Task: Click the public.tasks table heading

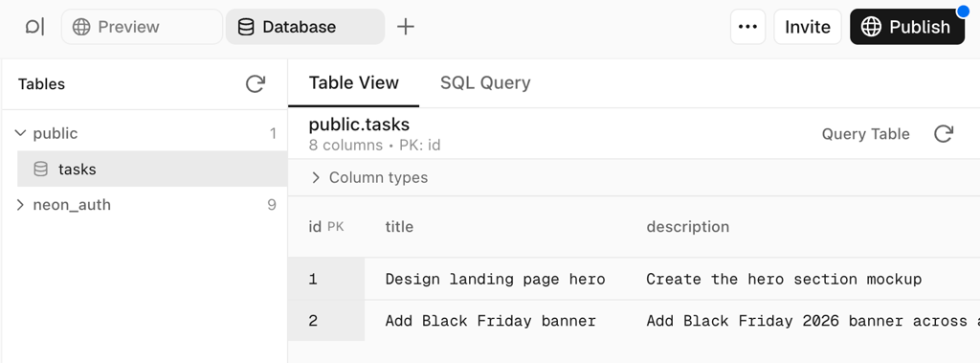Action: click(x=359, y=125)
